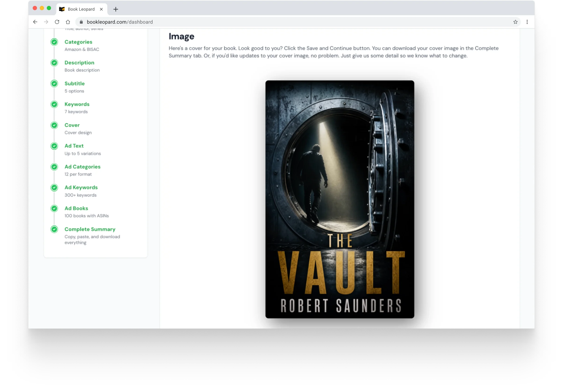Click the '12 per format' subtext
The width and height of the screenshot is (563, 392).
click(78, 174)
